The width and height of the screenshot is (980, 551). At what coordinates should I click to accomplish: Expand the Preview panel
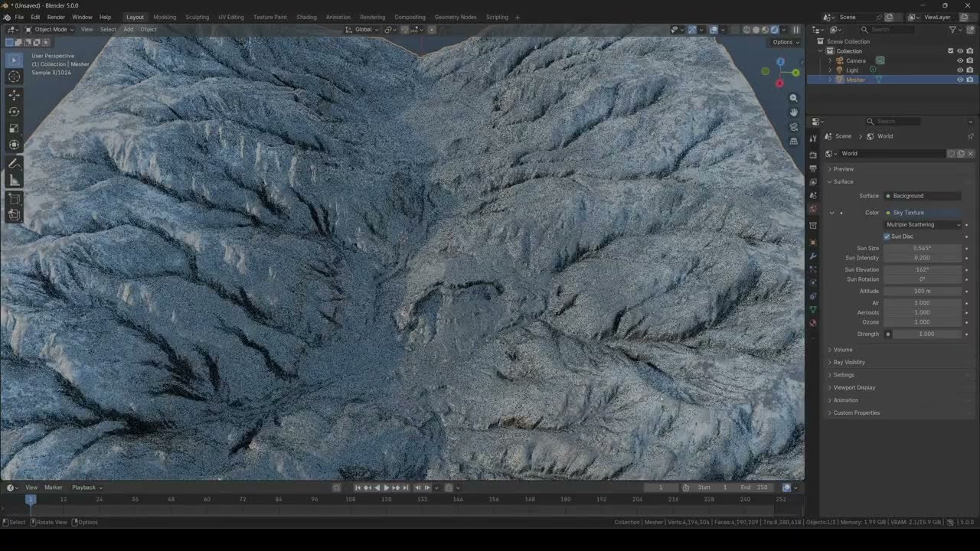click(x=843, y=169)
